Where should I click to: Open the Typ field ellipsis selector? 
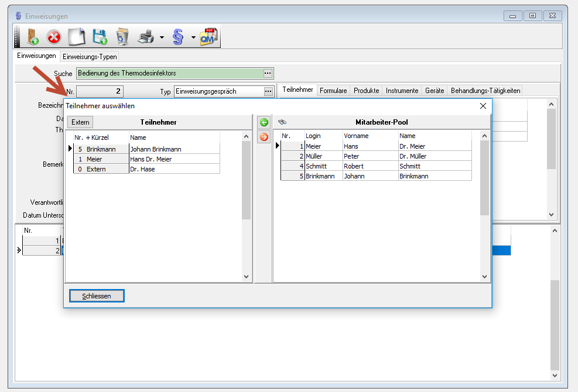tap(268, 91)
